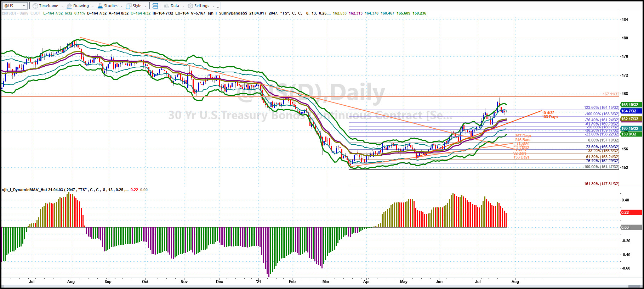644x289 pixels.
Task: Click the 0.00% (157 10/32) Fibonacci label
Action: click(604, 140)
